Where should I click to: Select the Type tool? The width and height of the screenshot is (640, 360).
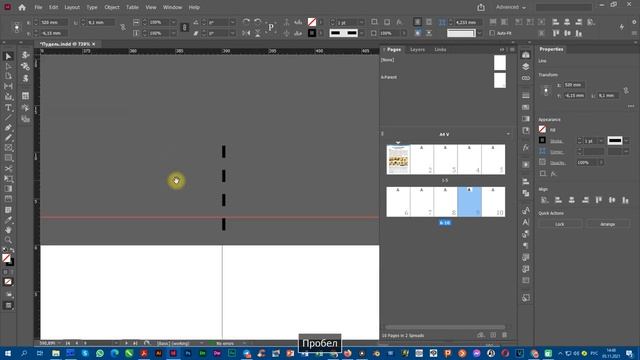tap(8, 108)
